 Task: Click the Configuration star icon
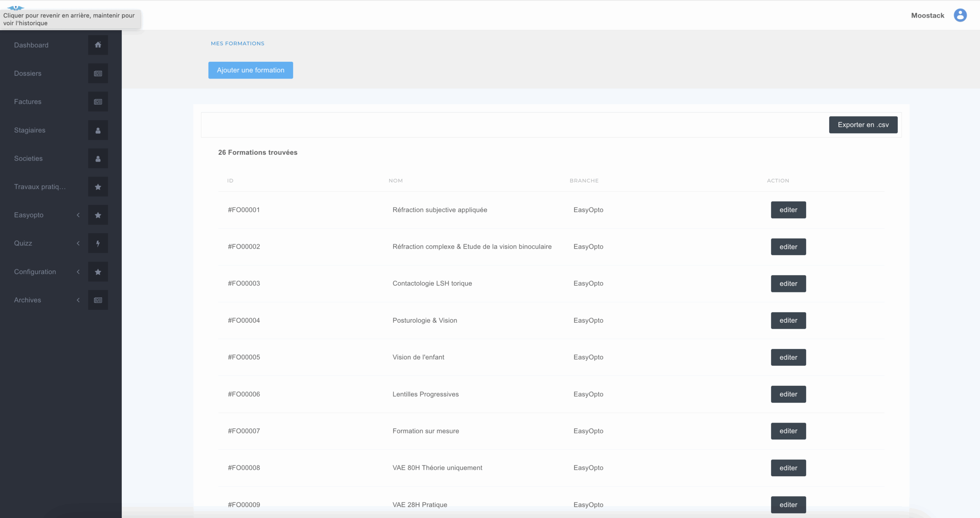pos(98,272)
